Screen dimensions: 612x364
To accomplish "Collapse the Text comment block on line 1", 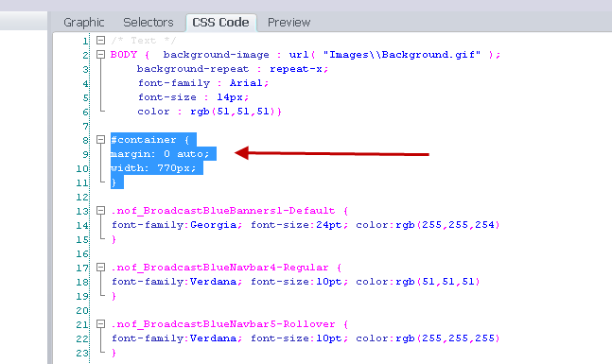I will [x=100, y=41].
